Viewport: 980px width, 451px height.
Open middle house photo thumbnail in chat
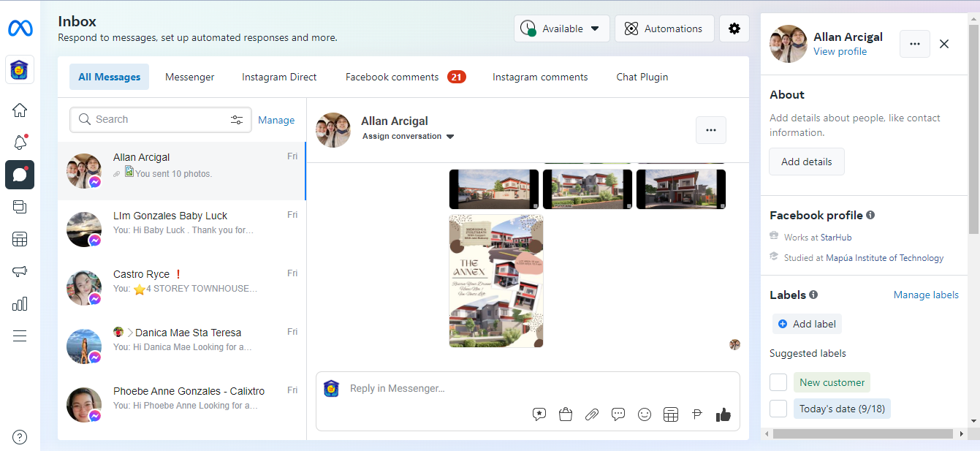pyautogui.click(x=588, y=189)
